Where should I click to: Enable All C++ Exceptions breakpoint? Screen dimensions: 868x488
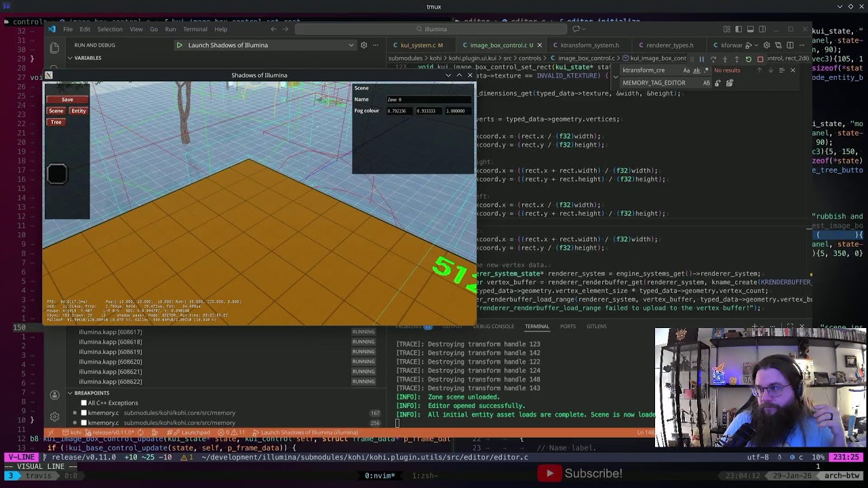click(84, 403)
